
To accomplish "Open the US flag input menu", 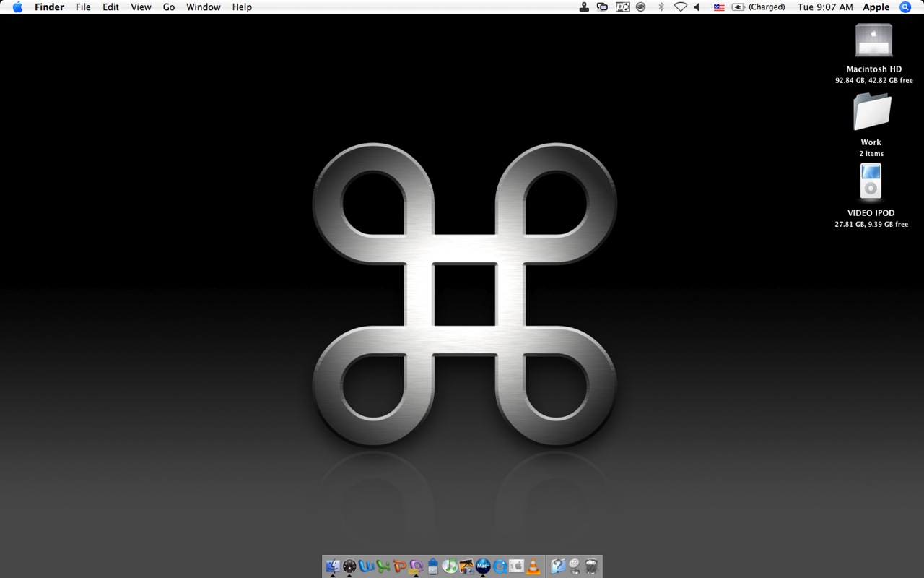I will (x=719, y=7).
